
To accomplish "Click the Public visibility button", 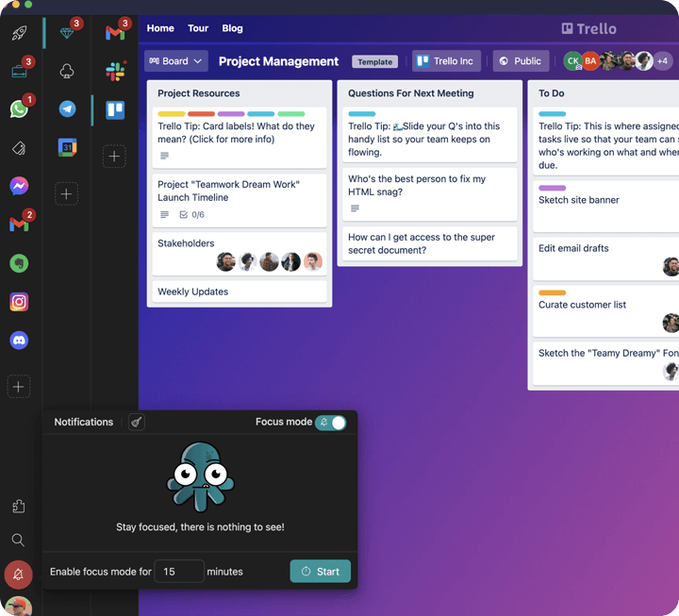I will click(x=521, y=61).
